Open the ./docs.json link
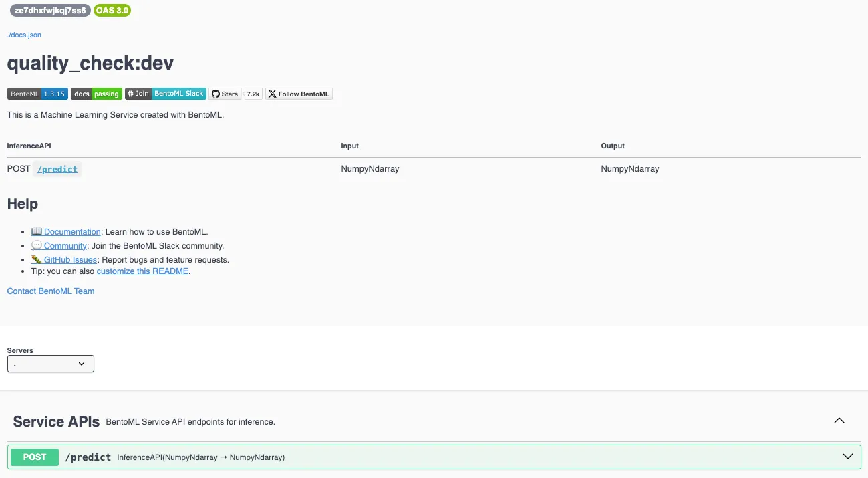This screenshot has height=478, width=868. pyautogui.click(x=24, y=35)
